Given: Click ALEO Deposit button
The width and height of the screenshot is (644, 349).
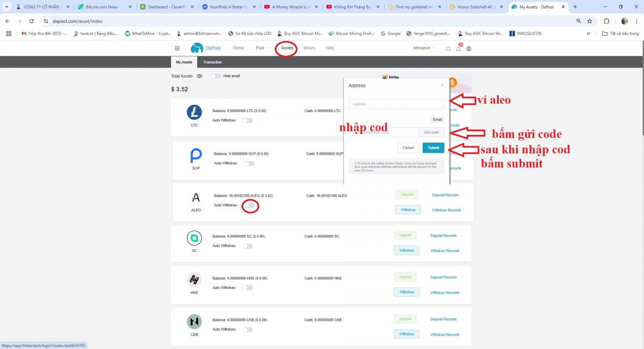Looking at the screenshot, I should coord(407,194).
